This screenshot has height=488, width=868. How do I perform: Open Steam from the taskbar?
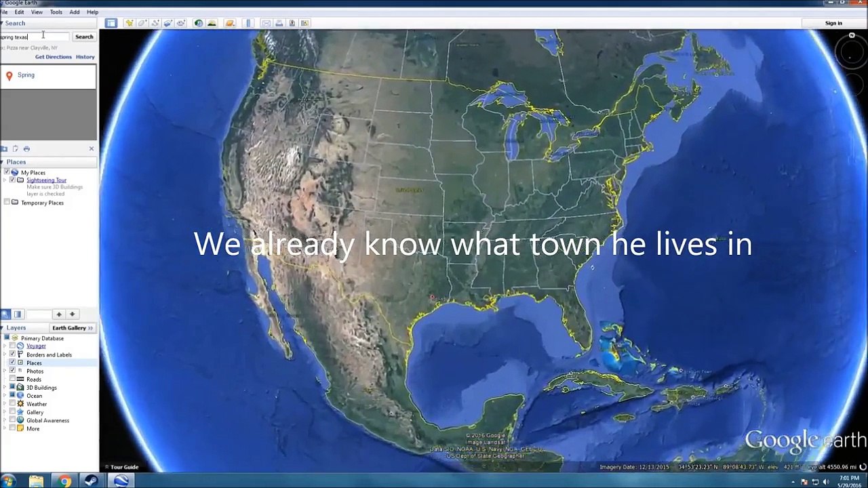coord(92,481)
